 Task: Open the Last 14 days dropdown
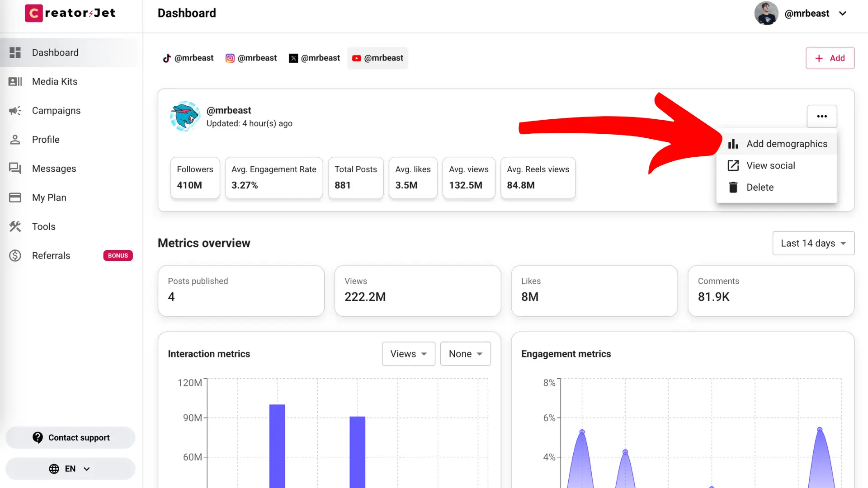[x=813, y=243]
